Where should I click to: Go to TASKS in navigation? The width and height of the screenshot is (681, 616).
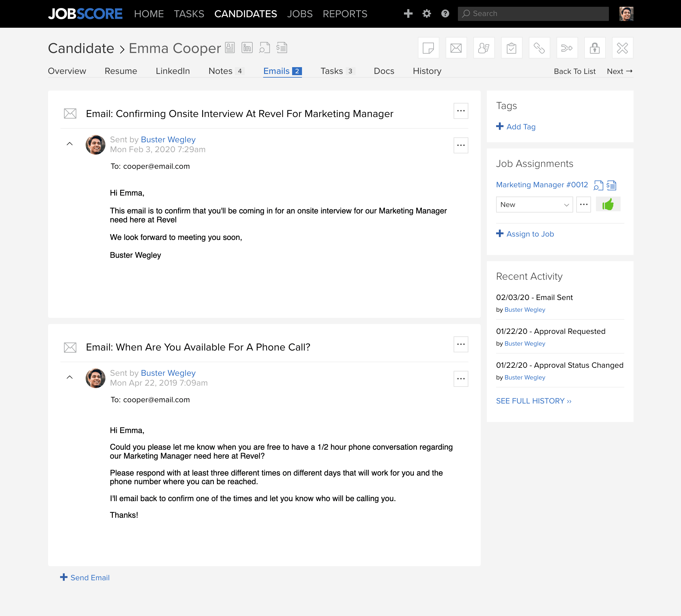tap(189, 14)
